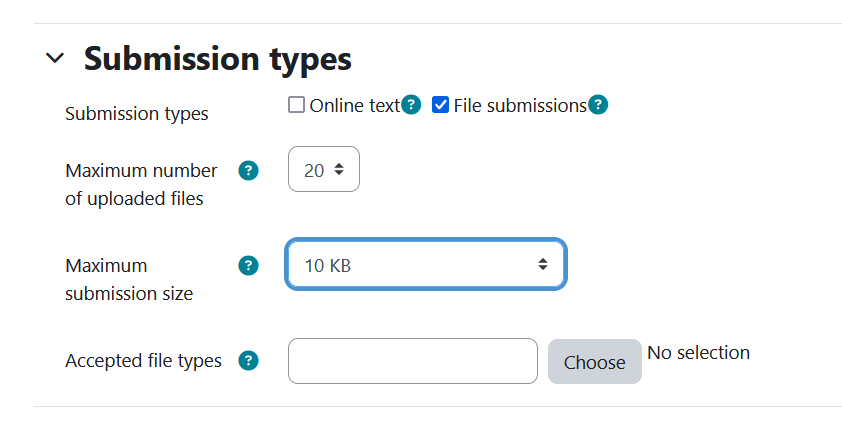
Task: Click the Choose file types button
Action: click(x=594, y=362)
